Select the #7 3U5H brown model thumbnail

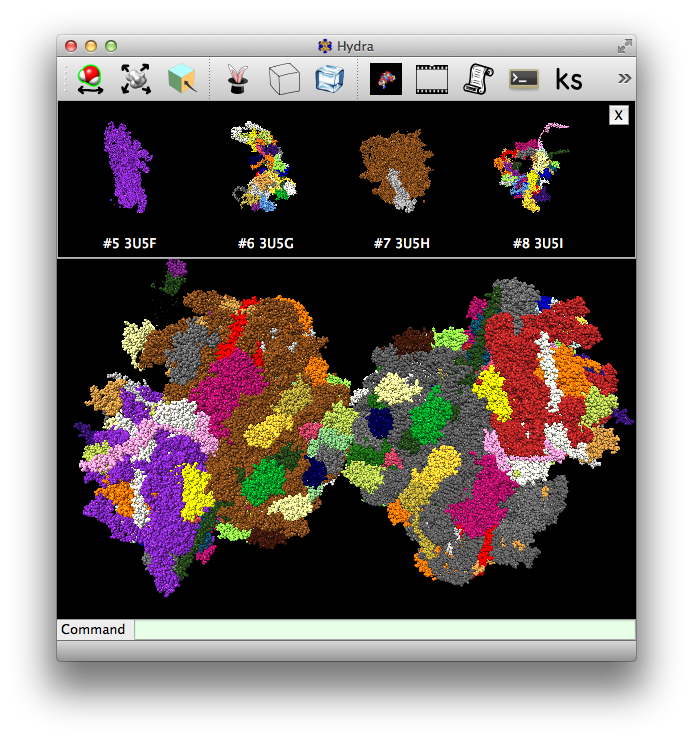click(395, 168)
